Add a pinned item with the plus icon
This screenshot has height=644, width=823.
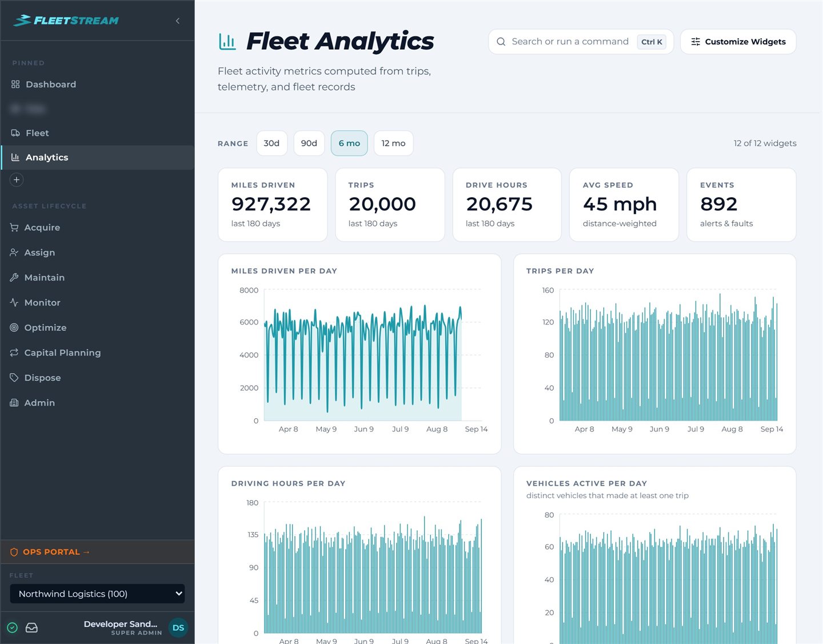(17, 179)
